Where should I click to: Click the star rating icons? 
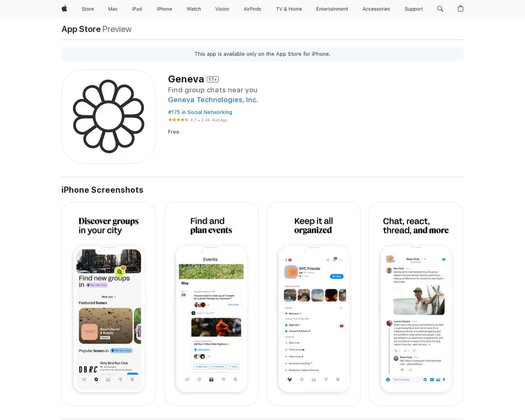click(x=178, y=120)
